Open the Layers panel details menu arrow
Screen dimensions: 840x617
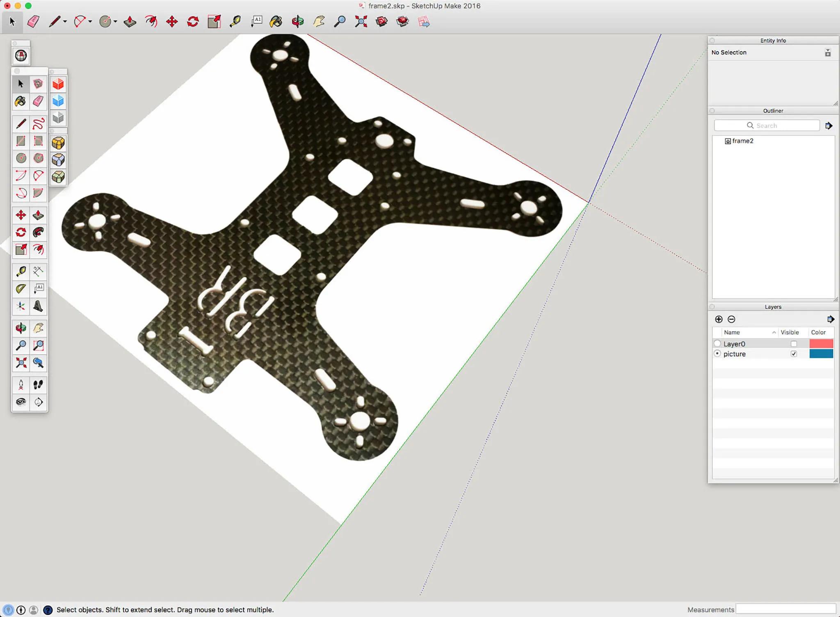(x=830, y=319)
